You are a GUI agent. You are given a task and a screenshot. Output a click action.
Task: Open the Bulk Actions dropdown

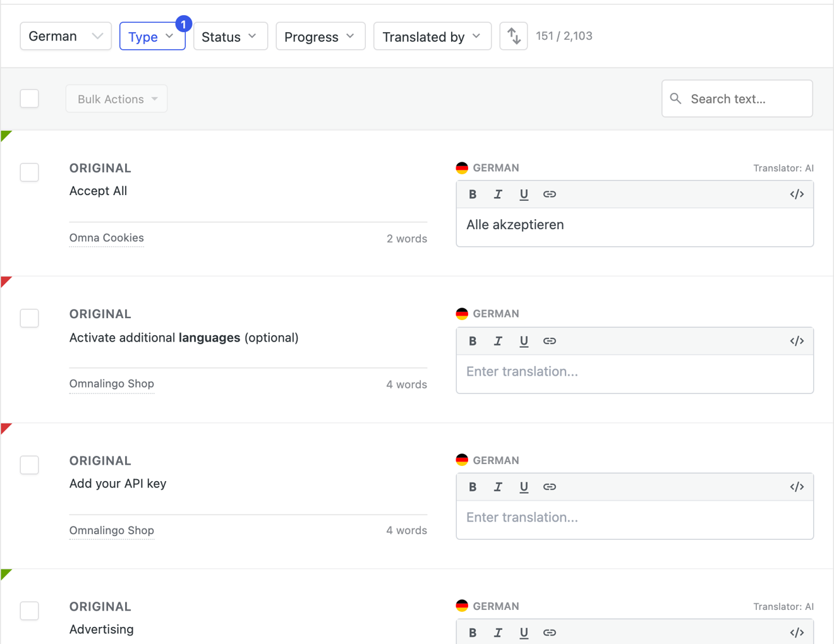coord(117,98)
